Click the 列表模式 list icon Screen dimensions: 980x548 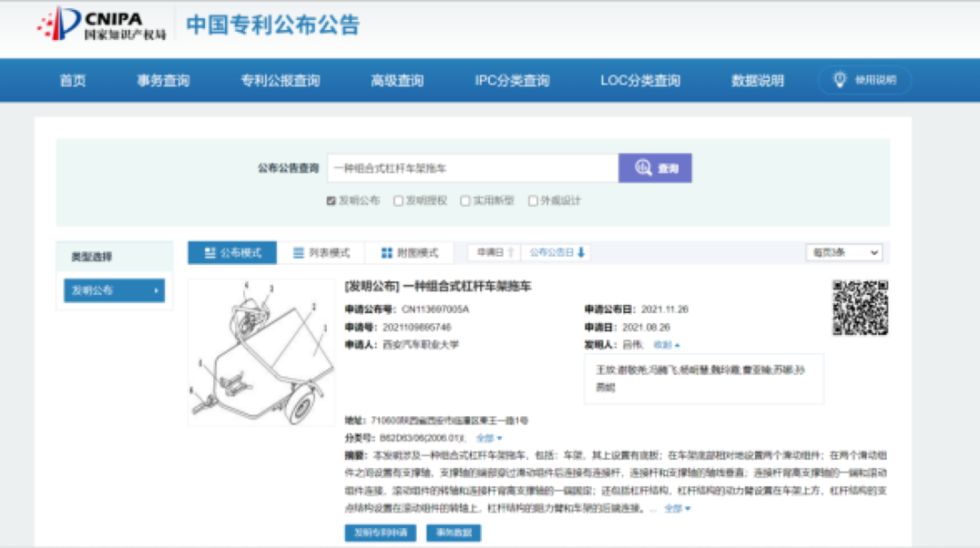[299, 252]
